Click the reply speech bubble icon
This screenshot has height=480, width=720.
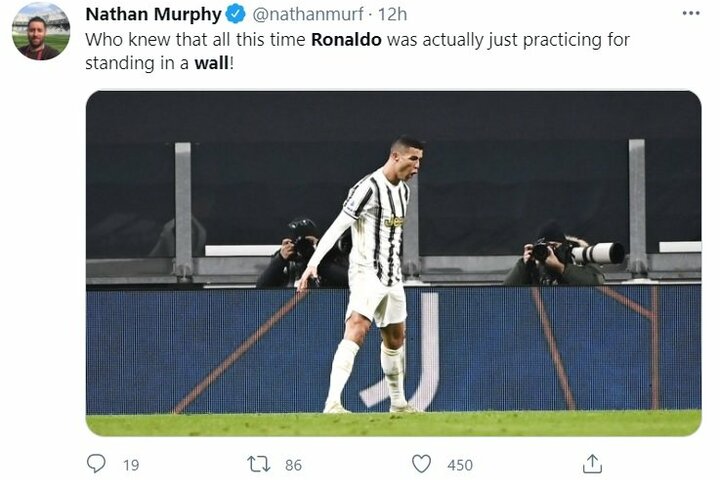(x=96, y=464)
